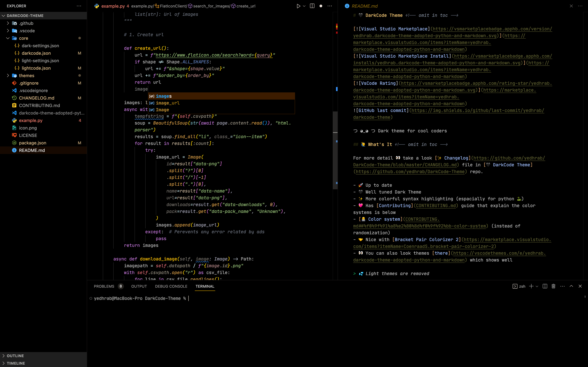Maximize panel size with the chevron up icon

(571, 286)
